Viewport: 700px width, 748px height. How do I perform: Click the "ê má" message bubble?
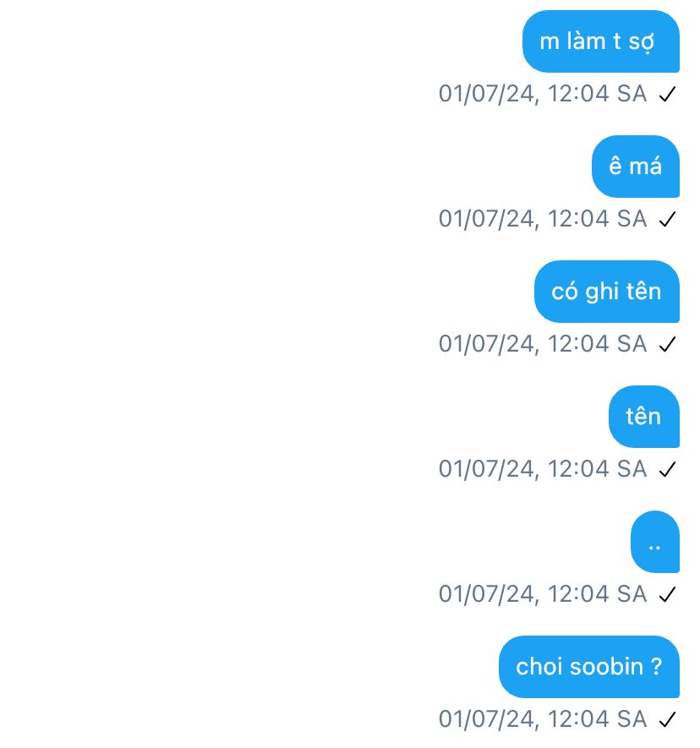636,167
